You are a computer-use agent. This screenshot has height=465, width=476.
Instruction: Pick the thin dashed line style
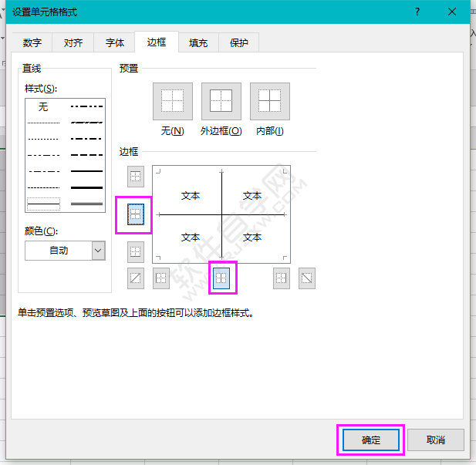point(43,187)
